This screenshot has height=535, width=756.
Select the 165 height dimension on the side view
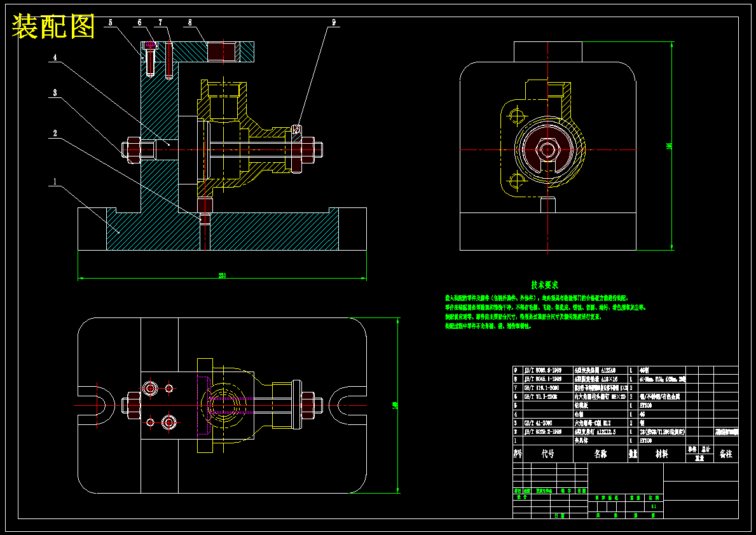click(x=669, y=145)
